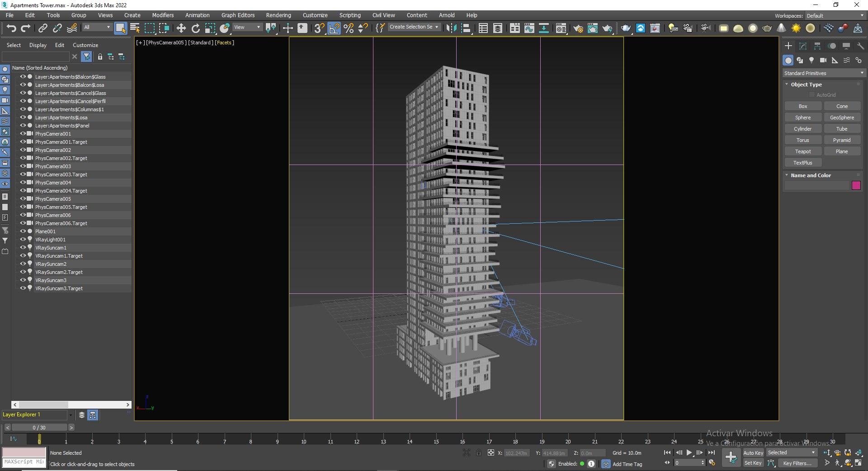Hide VRaySuncam1 with its eye icon
The width and height of the screenshot is (868, 471).
coord(23,248)
